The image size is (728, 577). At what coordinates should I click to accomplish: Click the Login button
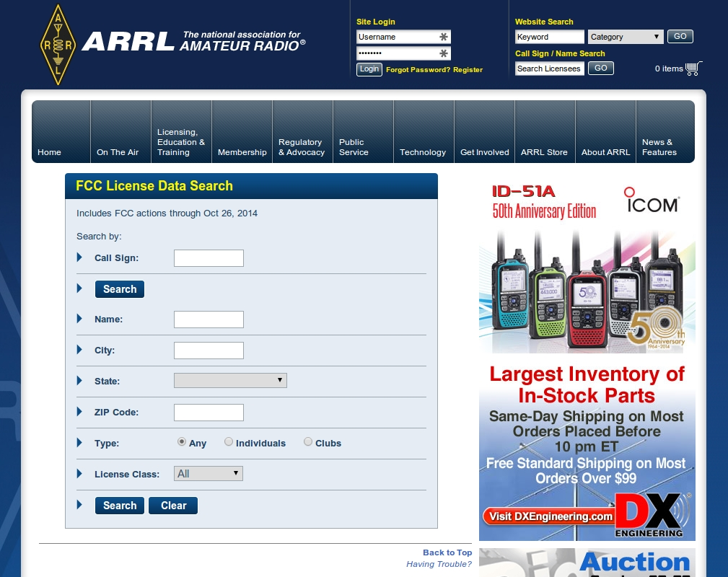click(369, 69)
